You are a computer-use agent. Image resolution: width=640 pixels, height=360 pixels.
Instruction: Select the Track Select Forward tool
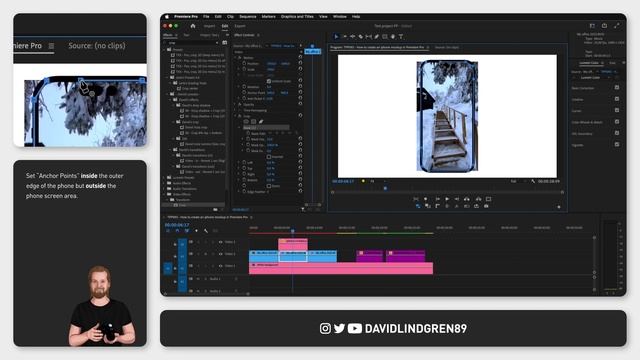pyautogui.click(x=344, y=37)
